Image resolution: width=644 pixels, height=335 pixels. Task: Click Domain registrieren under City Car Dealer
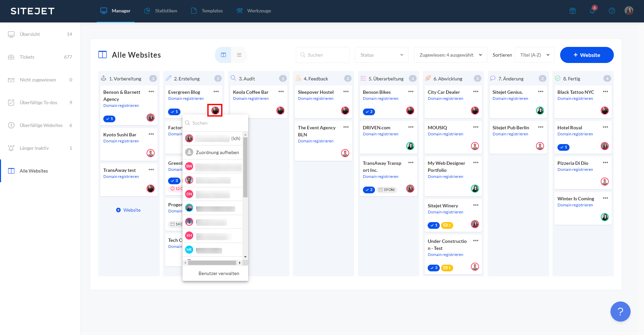click(445, 98)
